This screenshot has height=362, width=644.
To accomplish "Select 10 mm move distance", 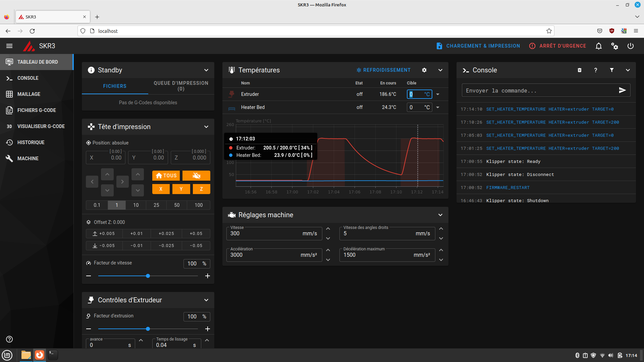I will pyautogui.click(x=136, y=205).
